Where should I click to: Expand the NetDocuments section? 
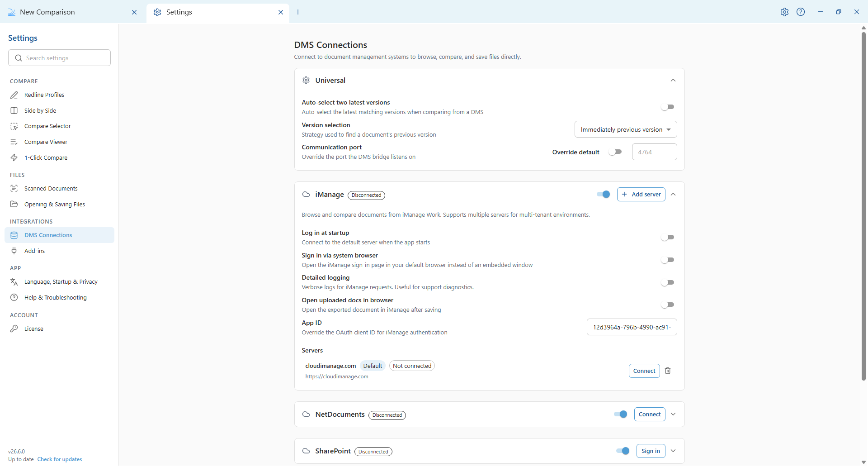click(x=673, y=415)
